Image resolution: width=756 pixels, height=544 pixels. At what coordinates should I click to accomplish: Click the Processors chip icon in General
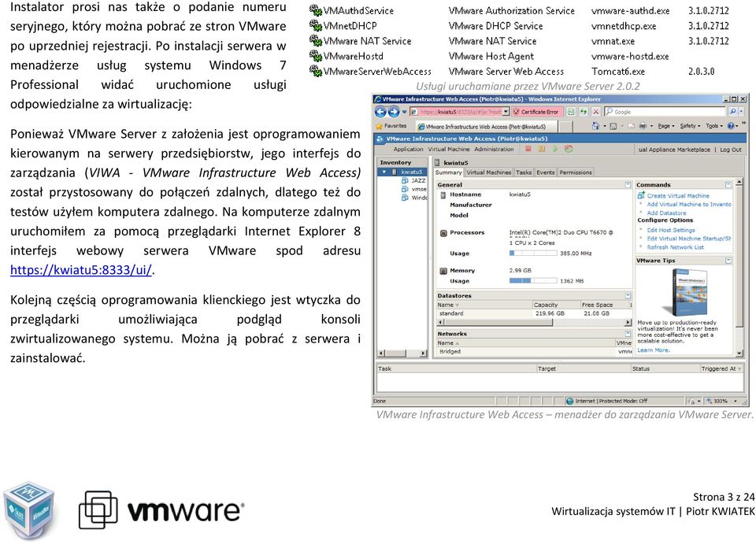[x=443, y=233]
